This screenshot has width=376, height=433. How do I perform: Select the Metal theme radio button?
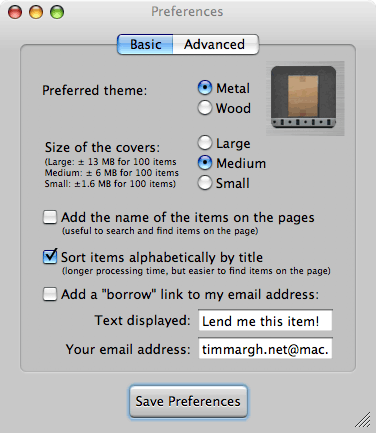coord(205,88)
